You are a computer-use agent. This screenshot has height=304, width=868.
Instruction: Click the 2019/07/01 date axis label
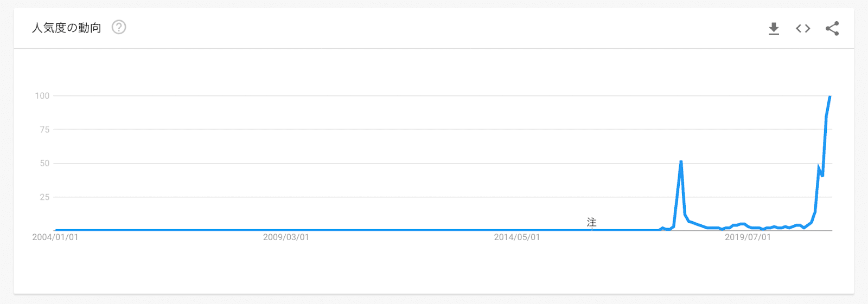pyautogui.click(x=748, y=237)
